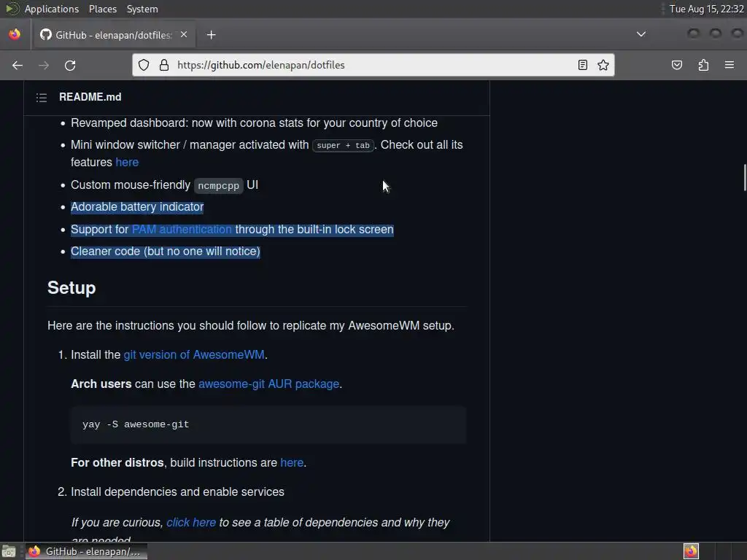
Task: Toggle reader view in address bar
Action: coord(582,65)
